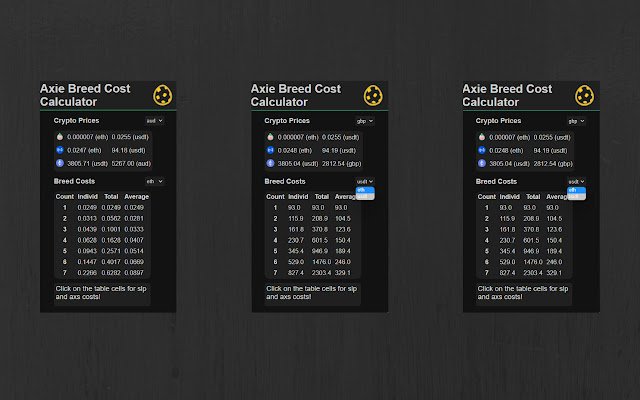
Task: Click the SLP potion icon in middle panel
Action: click(x=270, y=137)
